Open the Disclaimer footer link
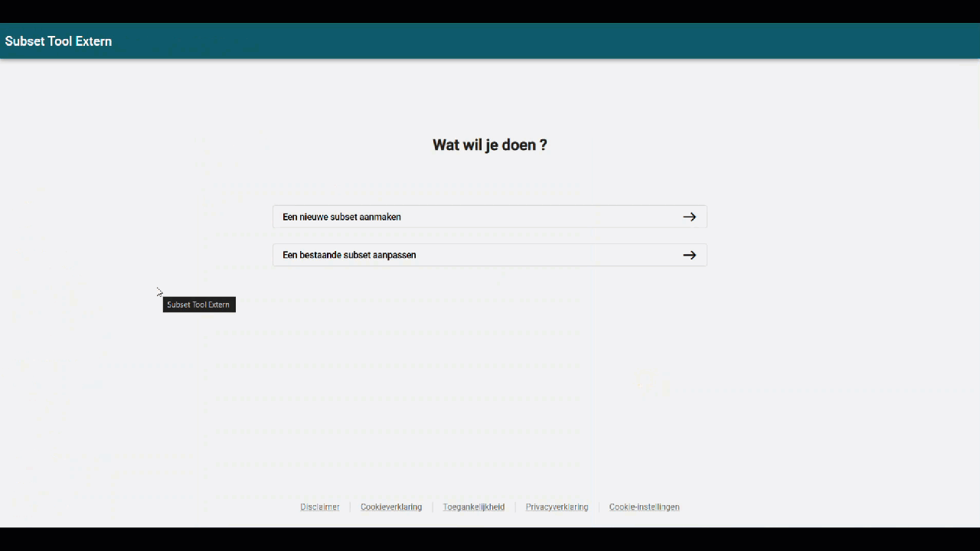The image size is (980, 551). (320, 507)
